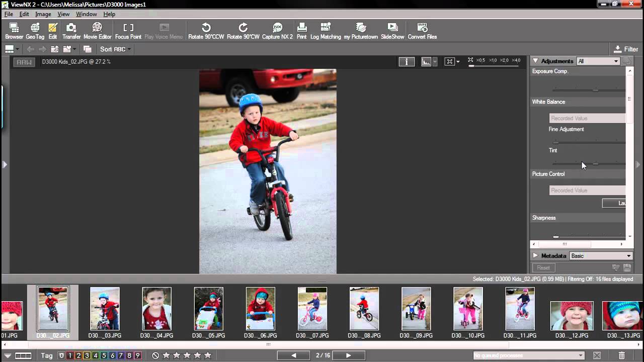Screen dimensions: 644x362
Task: Click the Filter button
Action: tap(626, 49)
